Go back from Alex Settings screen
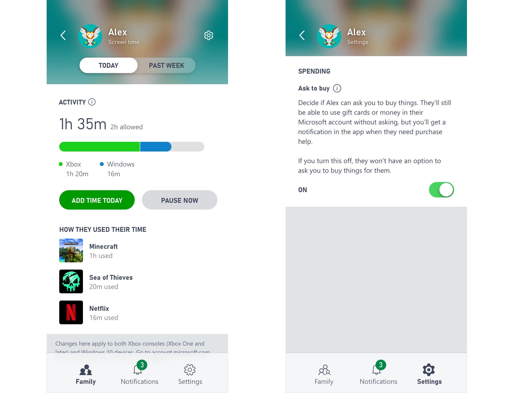Screen dimensions: 532x393 click(x=302, y=35)
